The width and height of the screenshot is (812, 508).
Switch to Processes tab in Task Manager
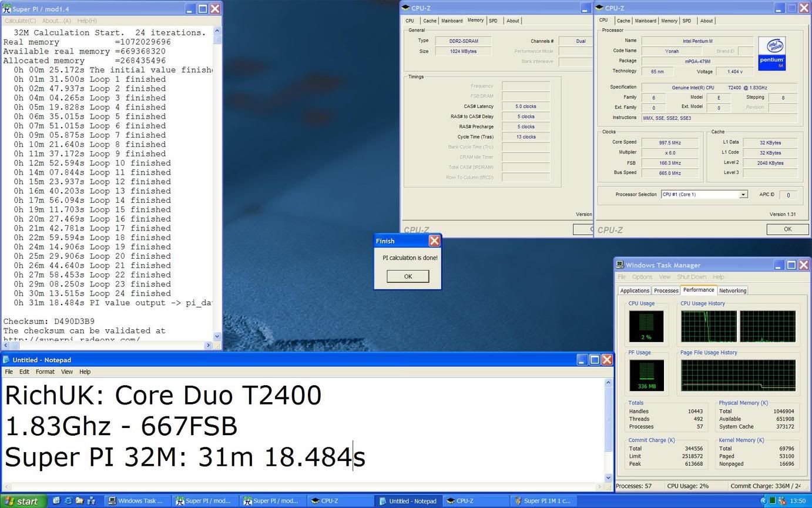pyautogui.click(x=666, y=290)
